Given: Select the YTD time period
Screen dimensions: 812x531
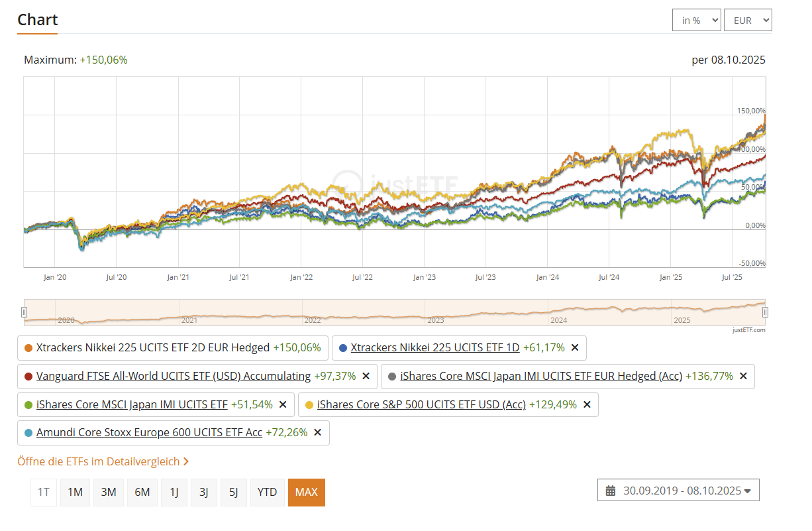Looking at the screenshot, I should (x=267, y=492).
